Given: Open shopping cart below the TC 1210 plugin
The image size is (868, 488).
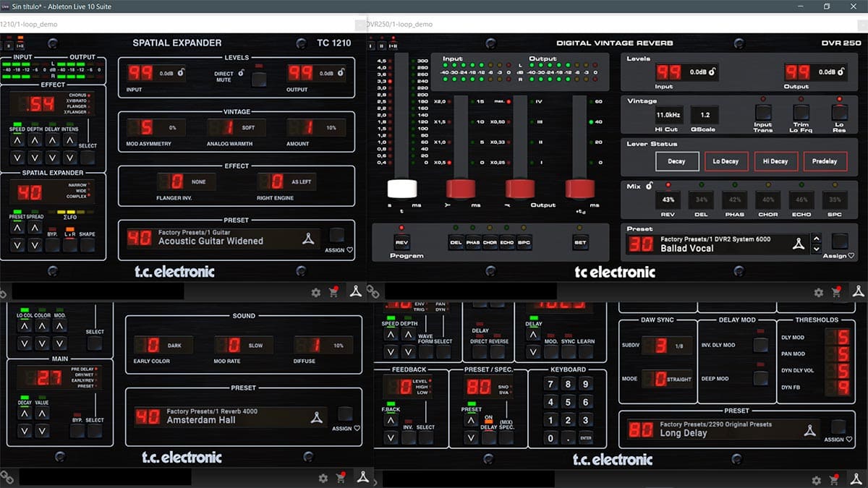Looking at the screenshot, I should coord(333,292).
